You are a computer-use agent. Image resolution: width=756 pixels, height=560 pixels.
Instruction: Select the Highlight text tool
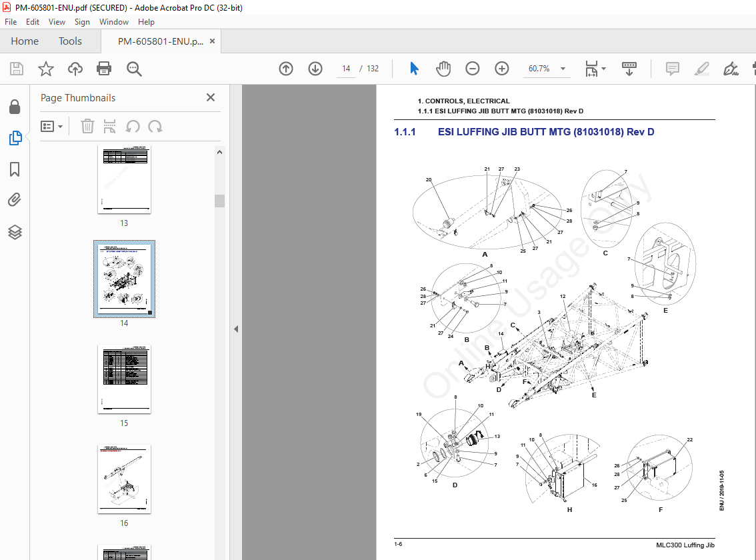[x=702, y=69]
